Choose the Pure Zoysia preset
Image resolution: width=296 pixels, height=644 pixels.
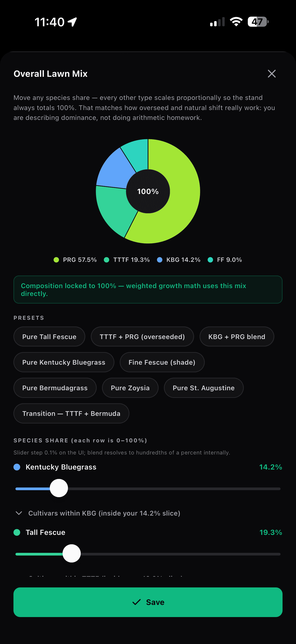[130, 388]
